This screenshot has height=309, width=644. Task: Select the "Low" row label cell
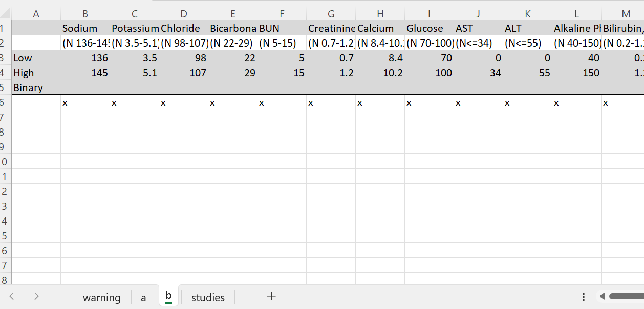point(36,58)
